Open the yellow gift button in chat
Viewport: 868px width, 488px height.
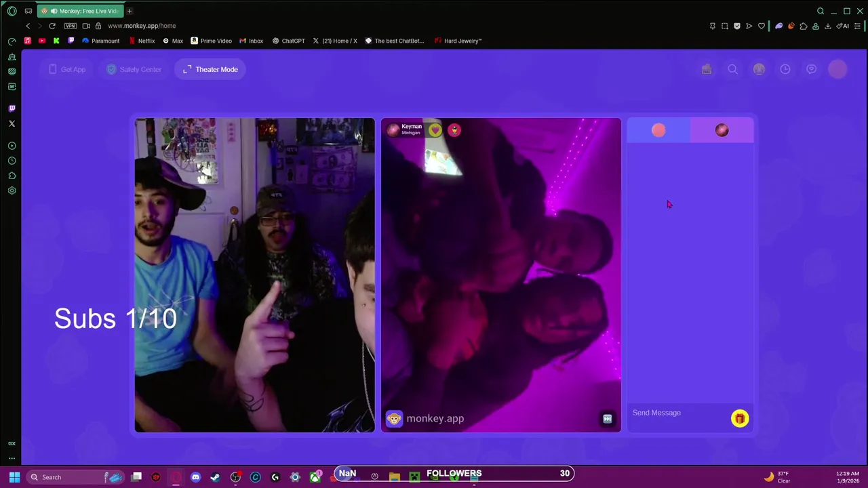(740, 418)
